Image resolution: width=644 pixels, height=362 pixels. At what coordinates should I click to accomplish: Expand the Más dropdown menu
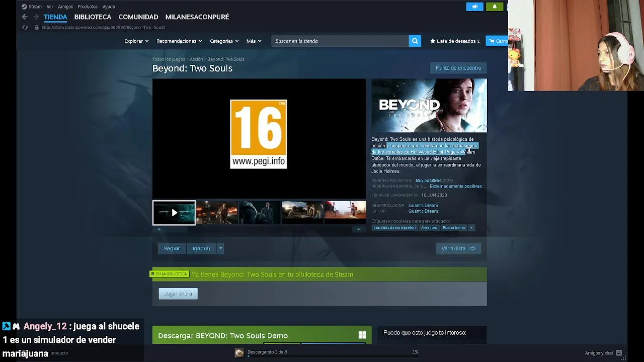(254, 41)
